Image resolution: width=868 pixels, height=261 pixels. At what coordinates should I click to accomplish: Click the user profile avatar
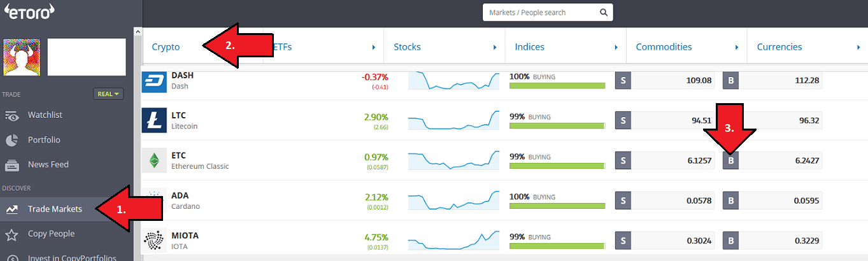coord(22,57)
